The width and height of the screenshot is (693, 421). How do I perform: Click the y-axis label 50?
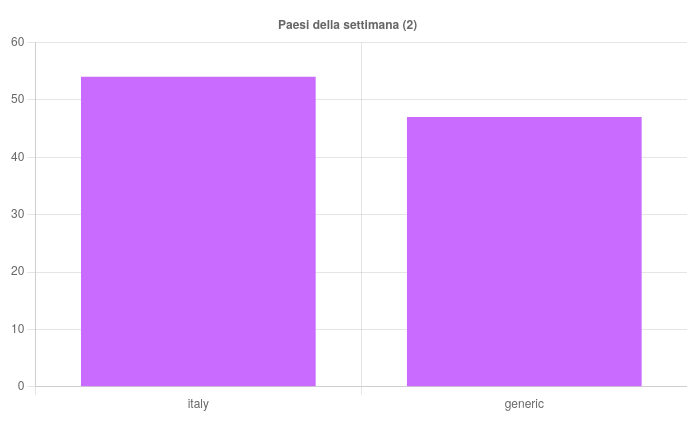(18, 100)
